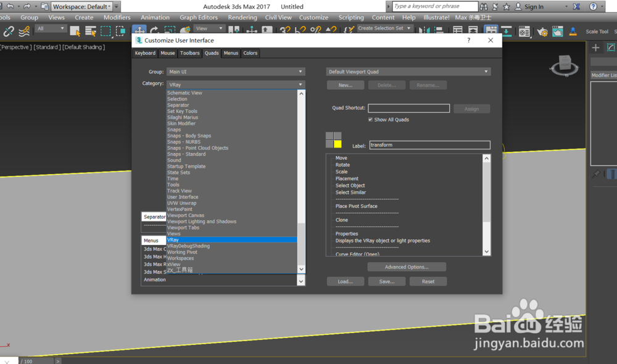Toggle the Window/Crossing selection button
This screenshot has height=364, width=617.
click(x=120, y=31)
